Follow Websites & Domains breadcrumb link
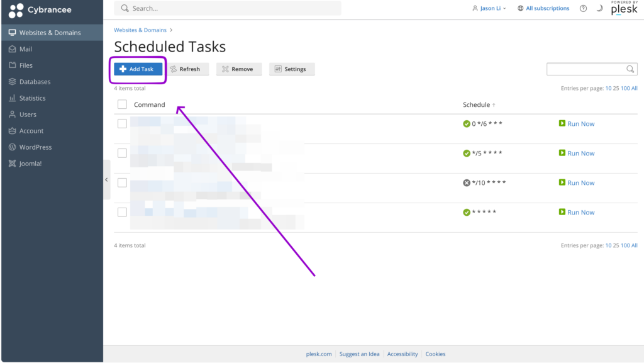 (x=140, y=30)
